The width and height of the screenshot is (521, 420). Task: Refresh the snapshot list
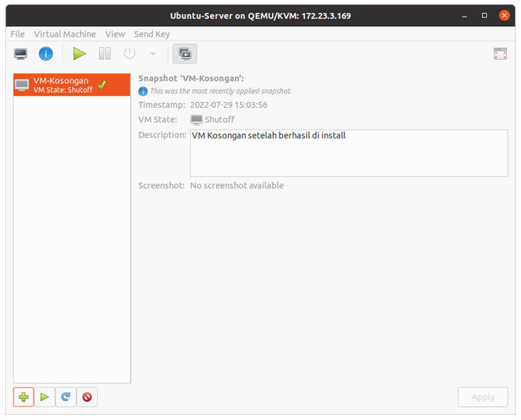pyautogui.click(x=66, y=397)
